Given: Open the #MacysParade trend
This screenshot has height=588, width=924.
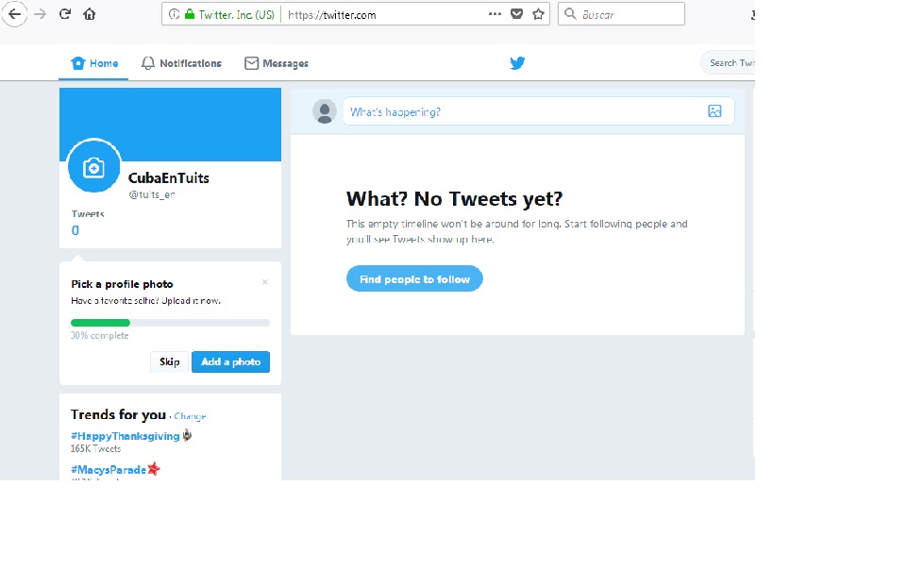Looking at the screenshot, I should (x=109, y=470).
